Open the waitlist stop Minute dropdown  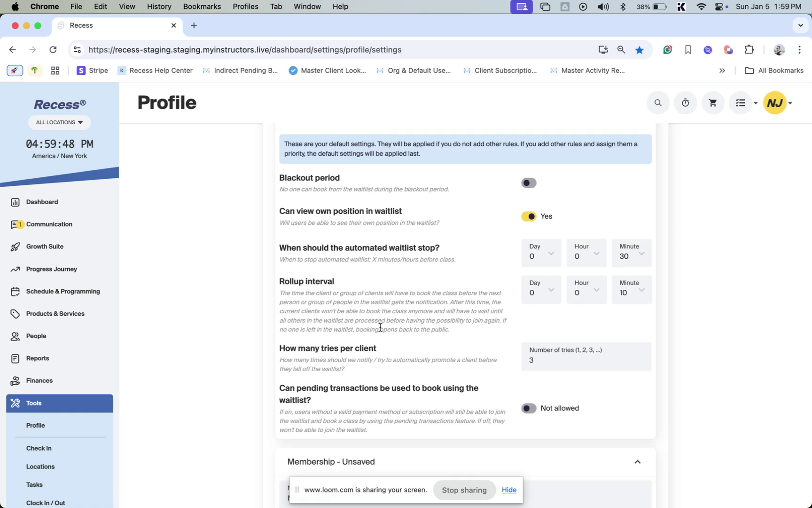click(631, 253)
